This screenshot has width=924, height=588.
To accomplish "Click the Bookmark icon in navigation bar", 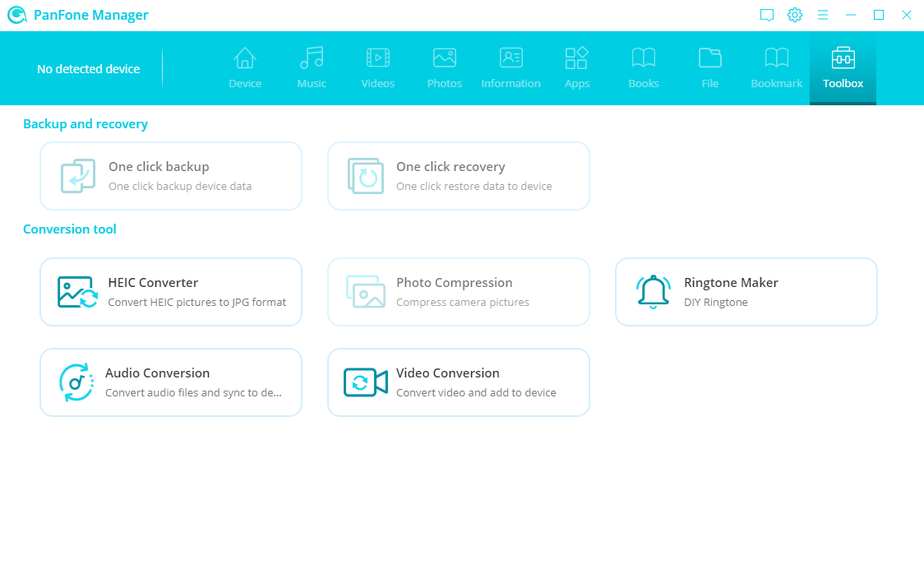I will click(x=777, y=58).
